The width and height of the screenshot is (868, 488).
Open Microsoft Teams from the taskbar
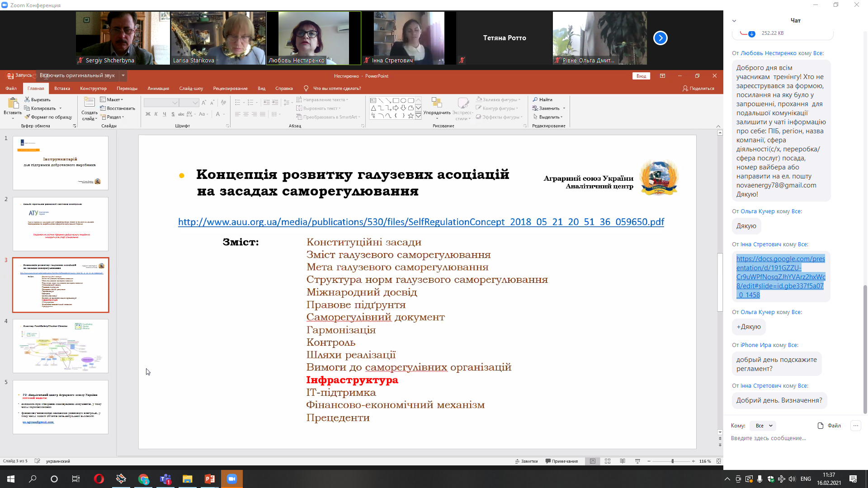tap(165, 479)
